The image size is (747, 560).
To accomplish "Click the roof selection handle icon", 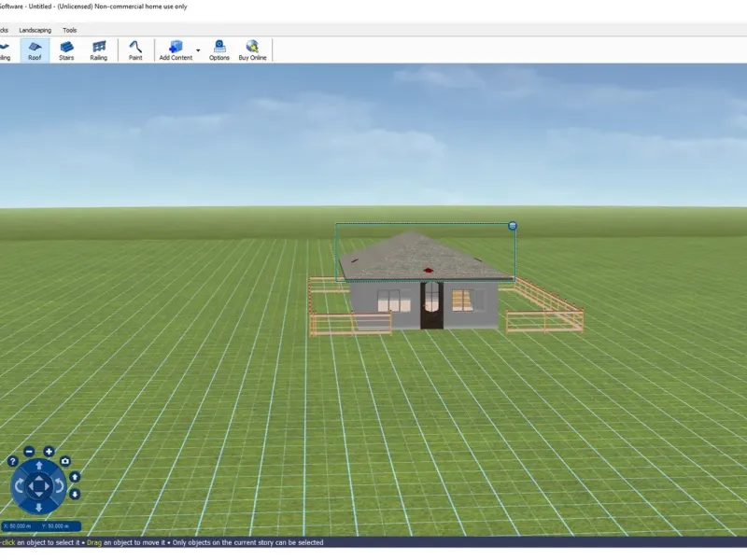I will click(x=513, y=226).
